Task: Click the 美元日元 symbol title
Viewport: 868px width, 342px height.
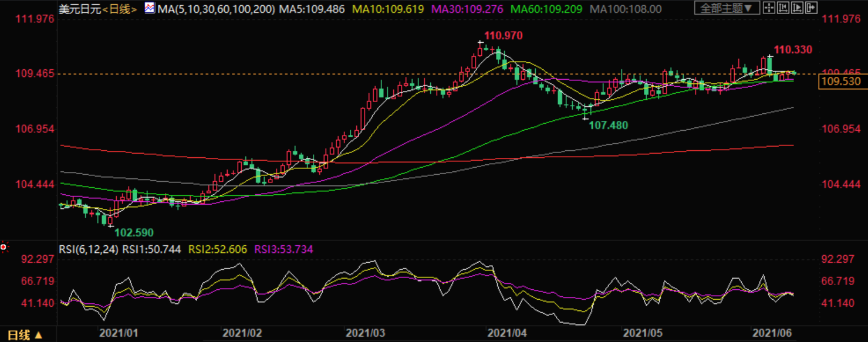Action: [x=80, y=9]
